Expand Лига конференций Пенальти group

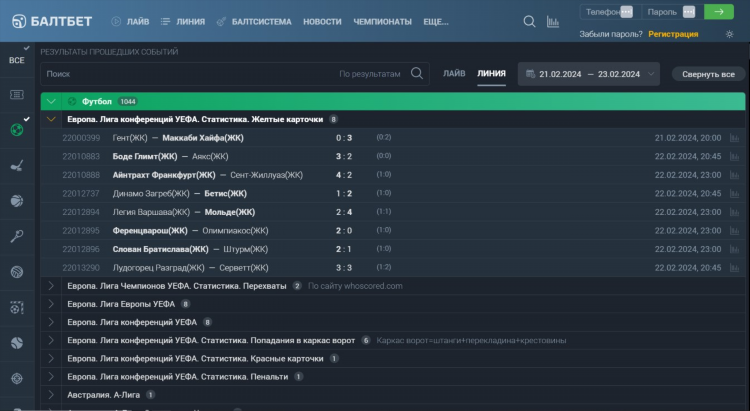51,377
